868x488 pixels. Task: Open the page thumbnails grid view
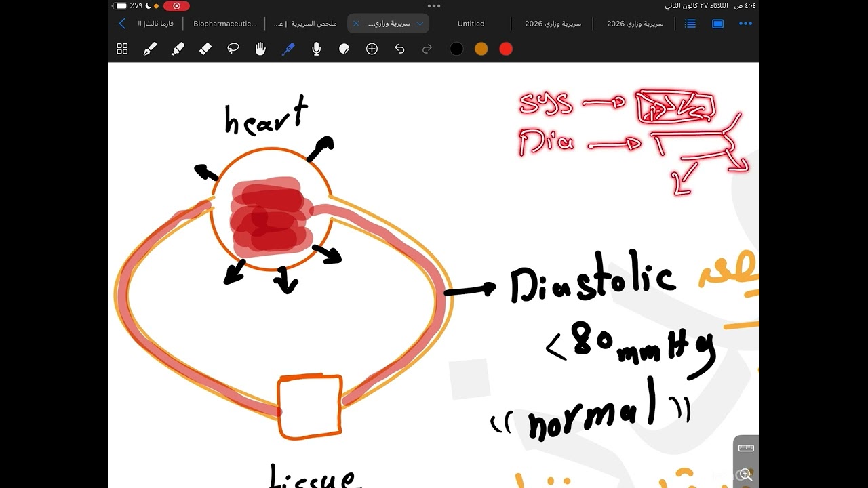(122, 49)
